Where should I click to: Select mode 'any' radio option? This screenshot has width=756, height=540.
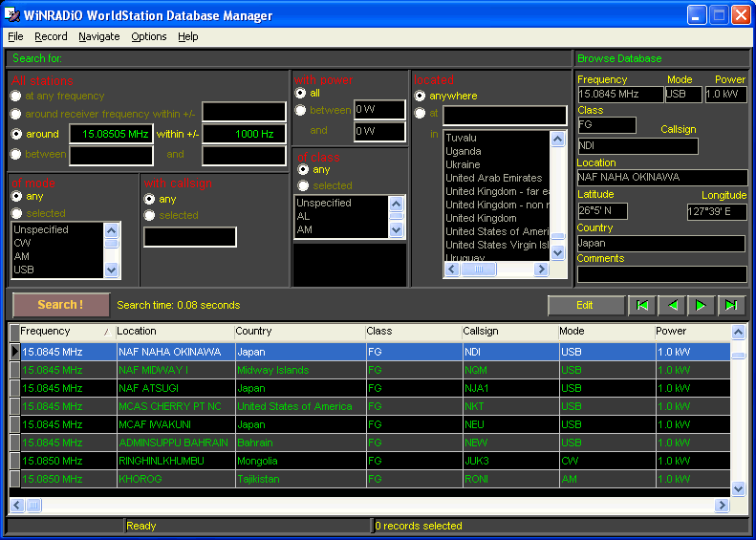pos(17,196)
